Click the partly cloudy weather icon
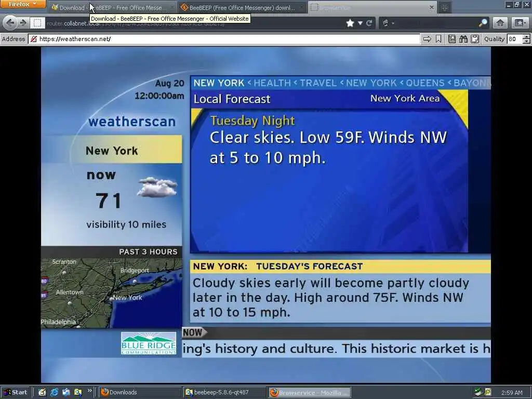The width and height of the screenshot is (532, 399). 157,187
